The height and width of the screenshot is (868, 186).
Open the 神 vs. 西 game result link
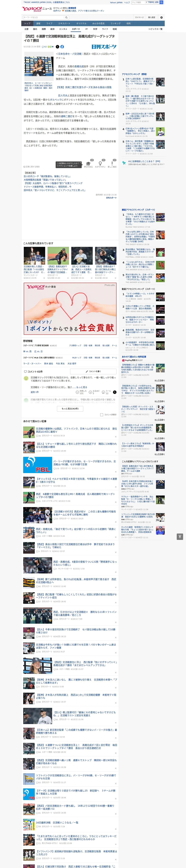[x=27, y=351]
